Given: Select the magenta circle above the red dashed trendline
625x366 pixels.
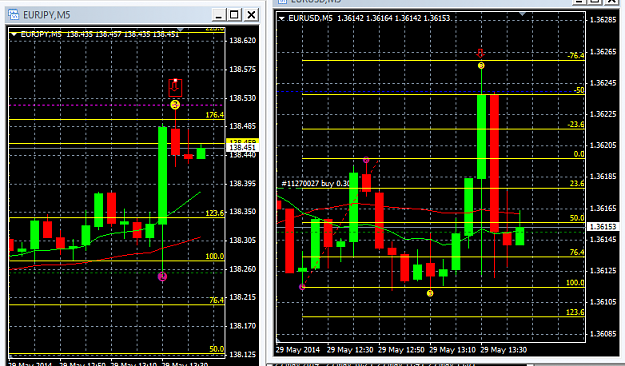Looking at the screenshot, I should pos(366,160).
